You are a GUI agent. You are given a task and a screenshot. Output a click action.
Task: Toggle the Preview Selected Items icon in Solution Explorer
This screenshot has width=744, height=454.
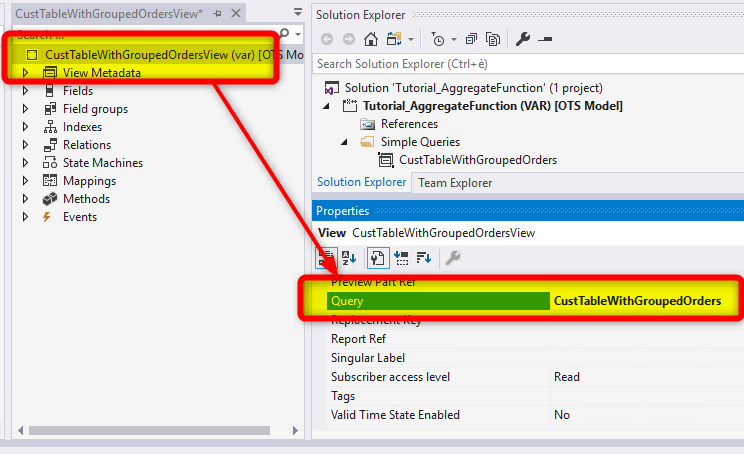545,39
